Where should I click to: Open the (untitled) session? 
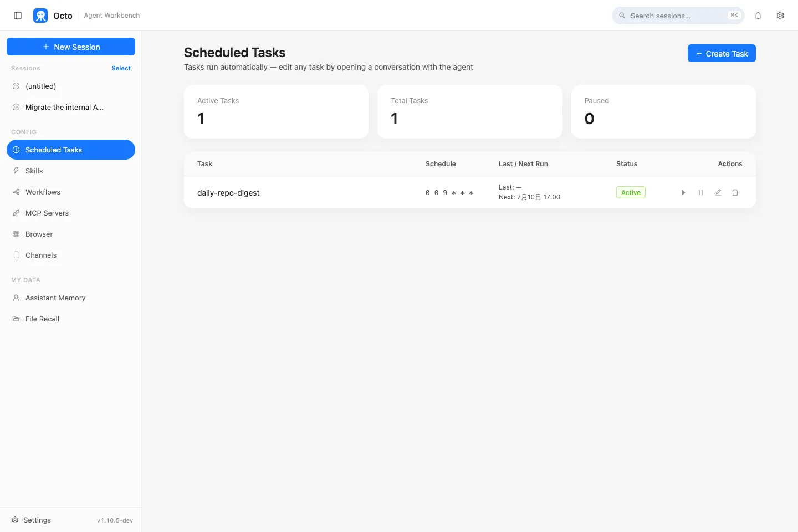(x=71, y=86)
